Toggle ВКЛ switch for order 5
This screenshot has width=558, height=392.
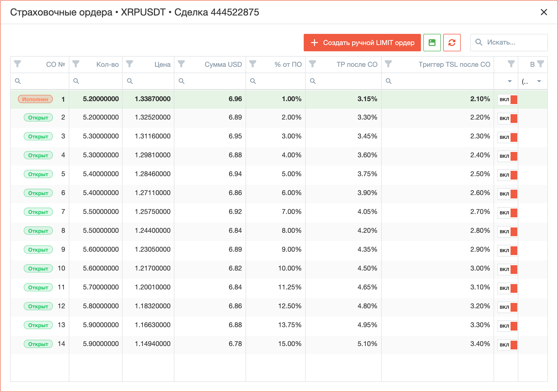(507, 175)
